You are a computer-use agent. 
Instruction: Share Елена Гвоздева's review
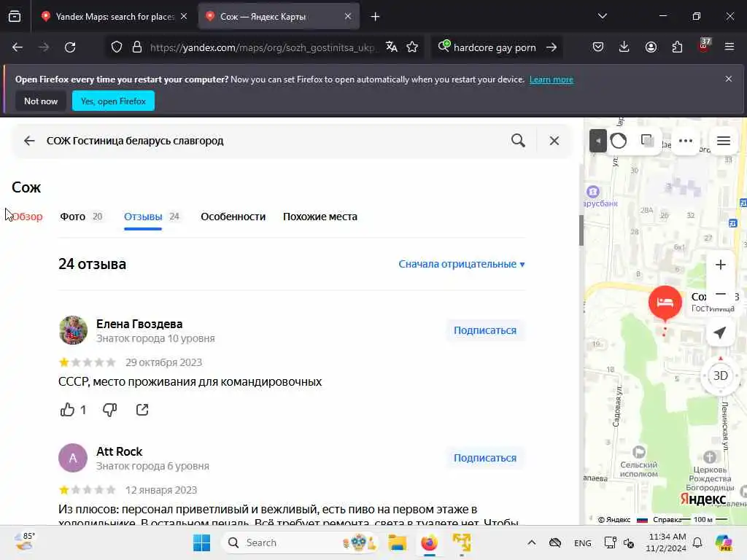[142, 410]
